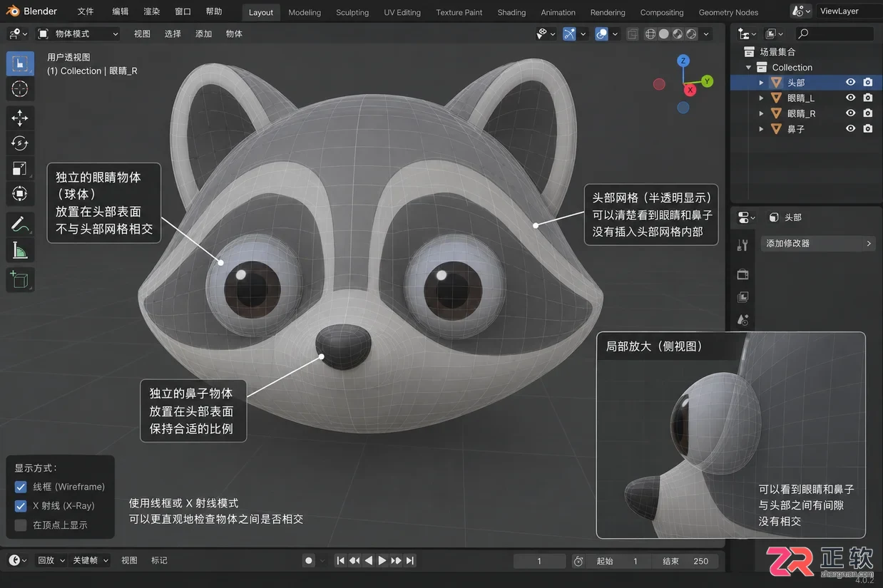Hide 眼睛_R object with its eye icon
This screenshot has height=588, width=883.
tap(850, 113)
